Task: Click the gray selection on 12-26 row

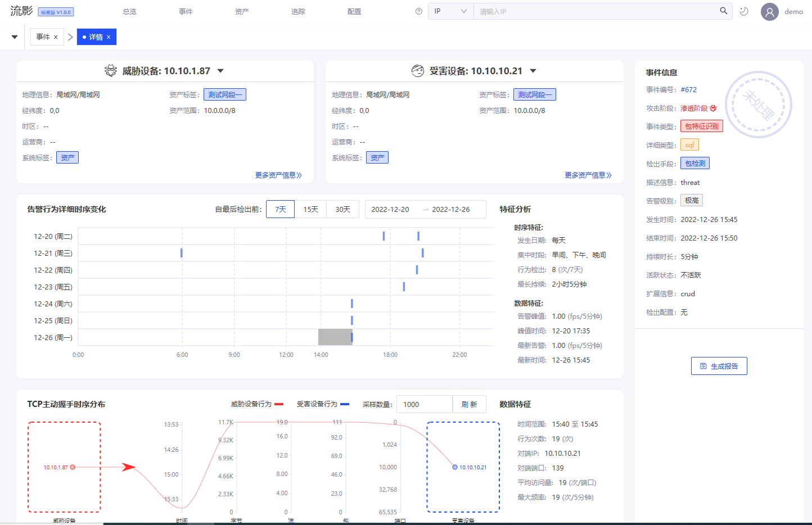Action: pos(335,337)
